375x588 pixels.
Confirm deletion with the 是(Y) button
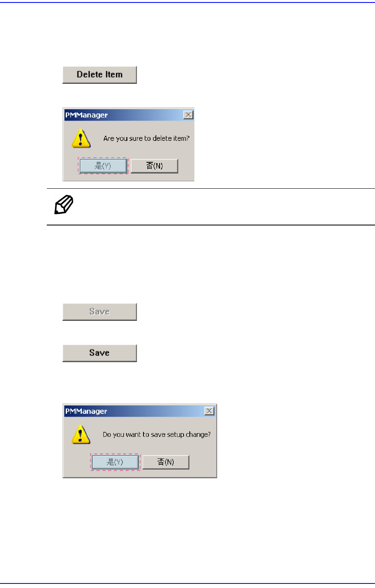coord(103,166)
